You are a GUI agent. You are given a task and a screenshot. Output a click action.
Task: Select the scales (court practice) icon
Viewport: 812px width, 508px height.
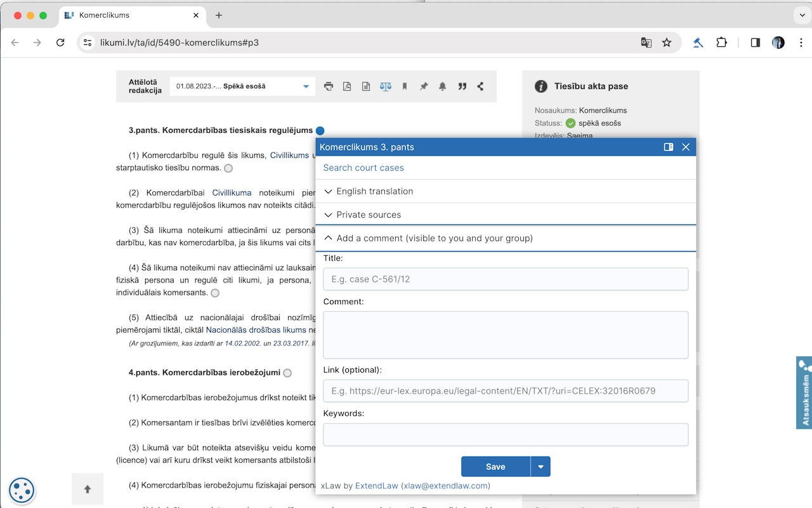coord(385,86)
